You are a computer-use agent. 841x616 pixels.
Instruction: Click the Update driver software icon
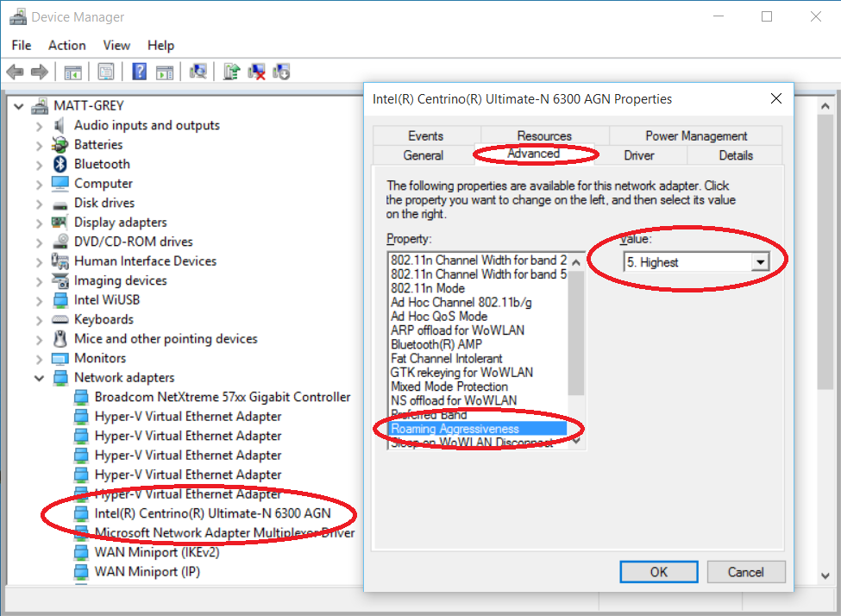231,72
